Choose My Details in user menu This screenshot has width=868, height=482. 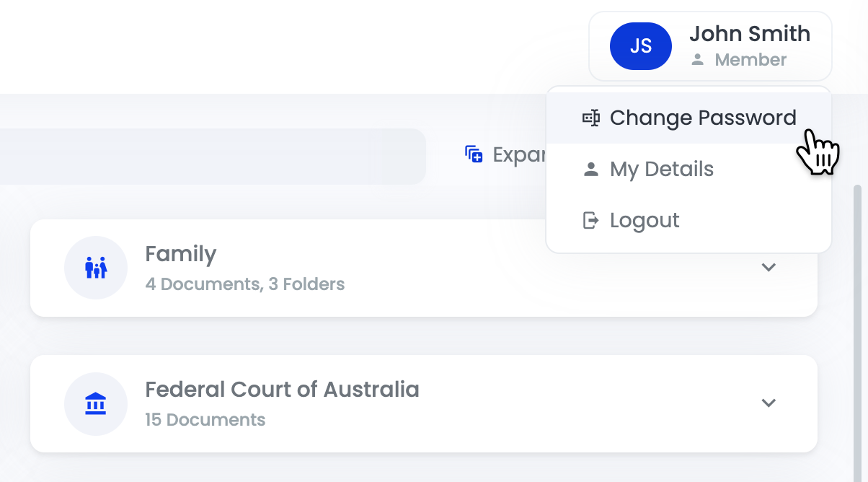coord(661,170)
